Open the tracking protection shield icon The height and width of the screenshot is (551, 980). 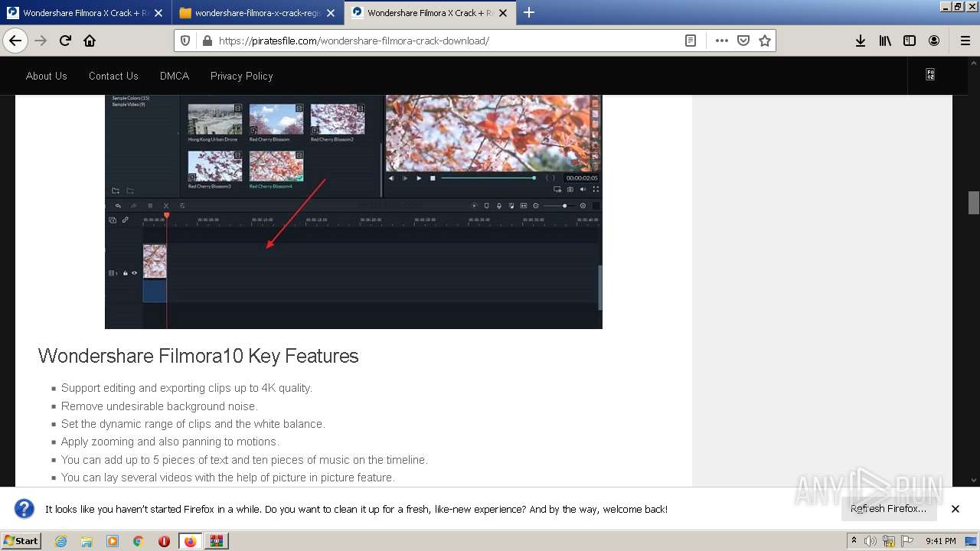[185, 41]
